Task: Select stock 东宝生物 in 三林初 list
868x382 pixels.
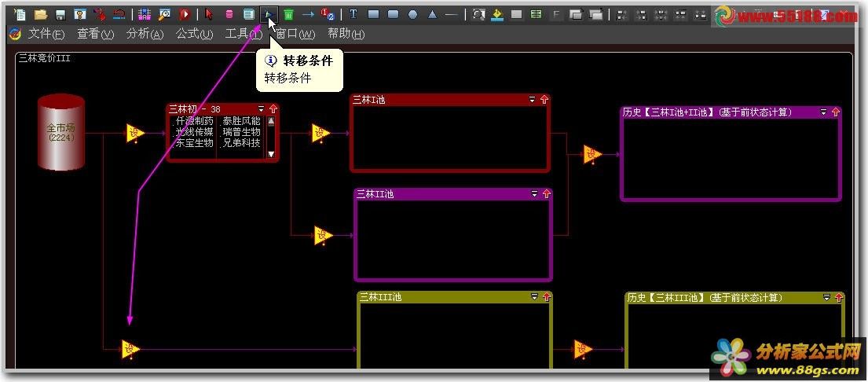Action: [x=194, y=143]
